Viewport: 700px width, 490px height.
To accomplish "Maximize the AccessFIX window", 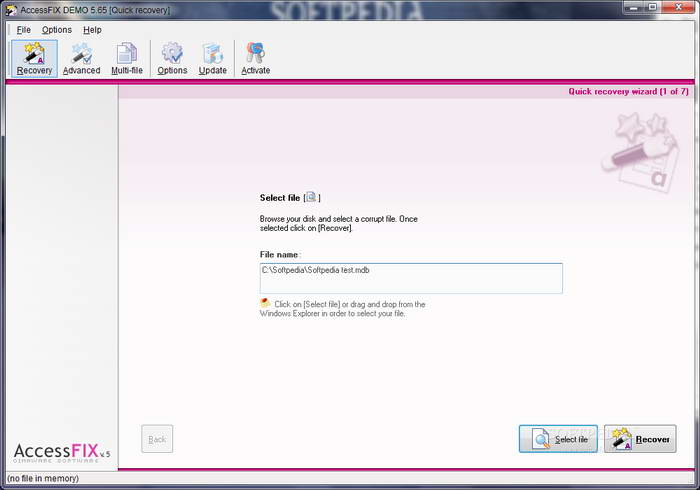I will coord(652,7).
